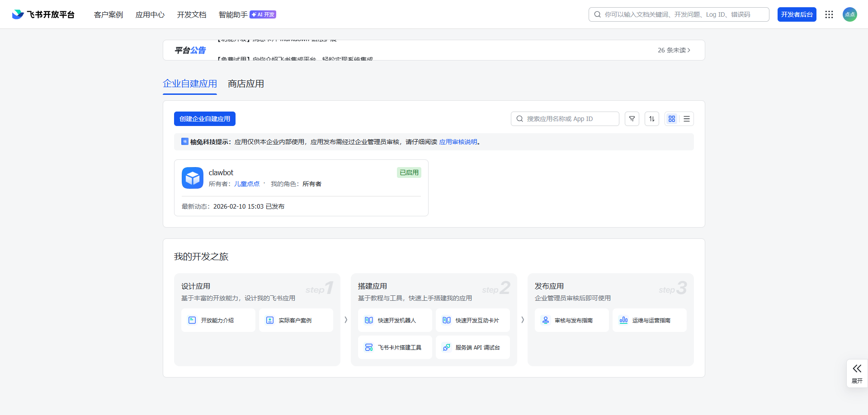Click the arrow between step 1 and 2
Screen dimensions: 868x415
click(x=346, y=320)
